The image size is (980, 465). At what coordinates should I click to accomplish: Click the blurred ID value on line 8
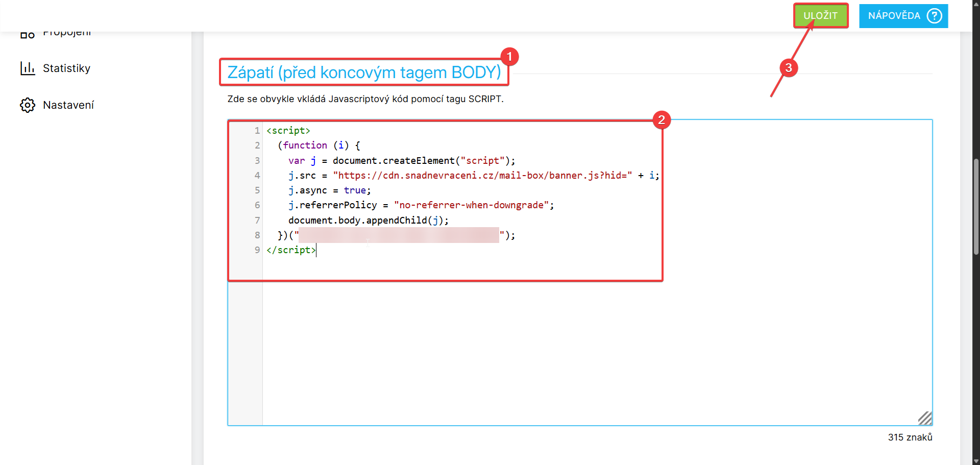point(398,235)
